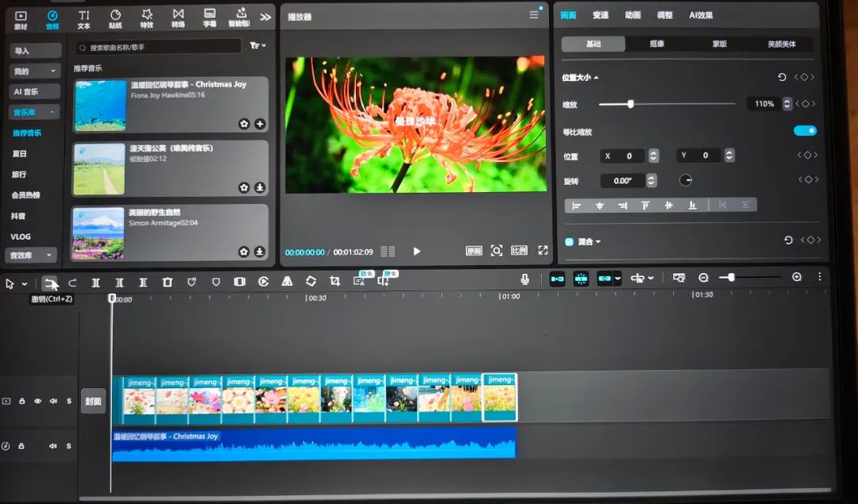
Task: Zoom out the timeline with minus magnifier
Action: (703, 278)
